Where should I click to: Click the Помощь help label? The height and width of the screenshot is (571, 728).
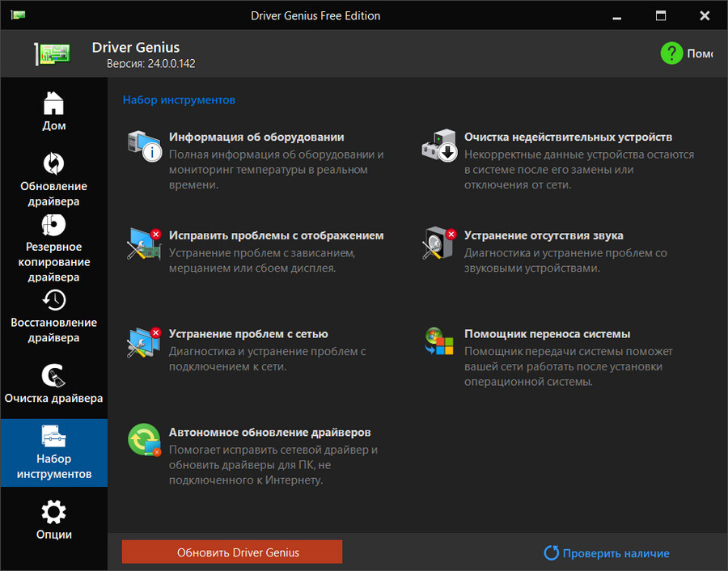click(x=700, y=53)
